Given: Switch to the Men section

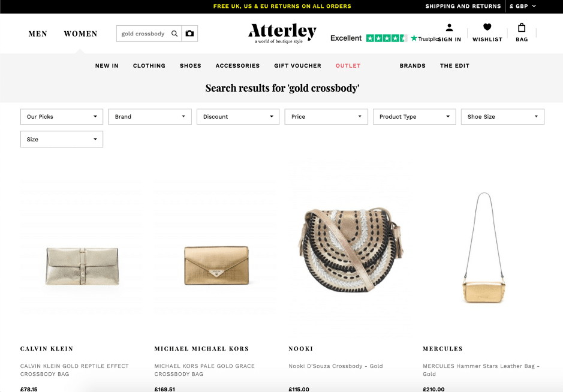Looking at the screenshot, I should 38,34.
